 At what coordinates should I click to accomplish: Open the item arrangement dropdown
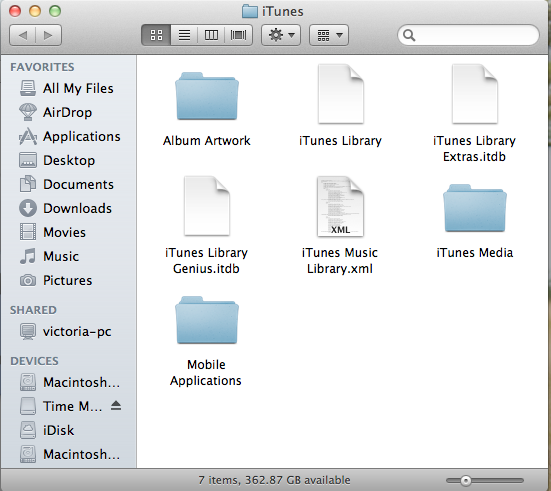pyautogui.click(x=329, y=35)
